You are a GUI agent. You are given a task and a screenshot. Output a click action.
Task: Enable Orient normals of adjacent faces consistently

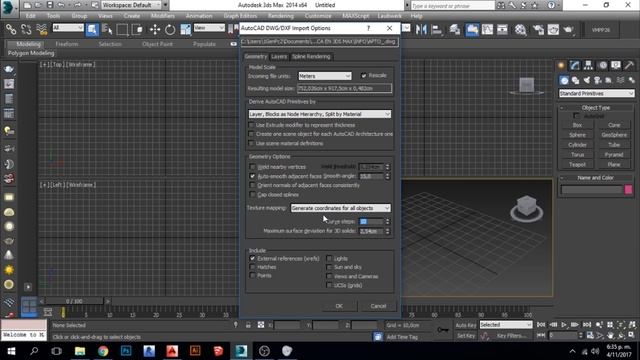point(252,185)
